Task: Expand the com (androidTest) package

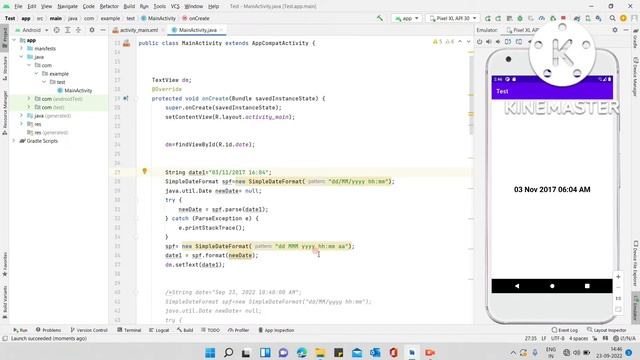Action: point(29,99)
